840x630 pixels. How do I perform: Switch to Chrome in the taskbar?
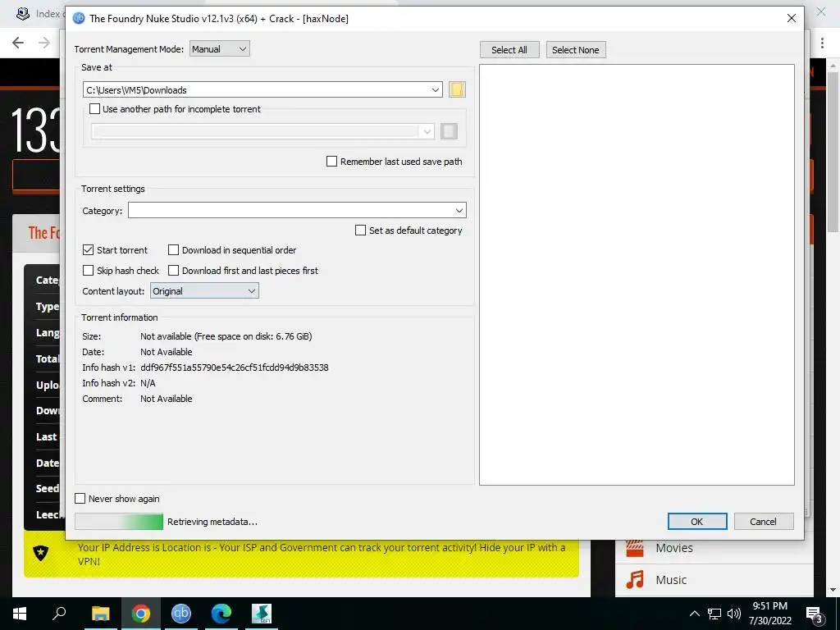click(x=141, y=614)
